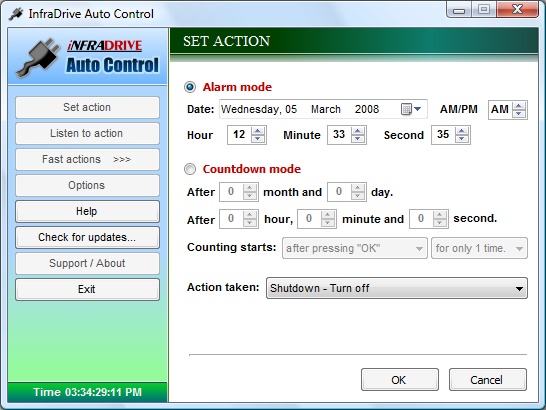
Task: Increase the Second value with up arrow
Action: coord(462,131)
